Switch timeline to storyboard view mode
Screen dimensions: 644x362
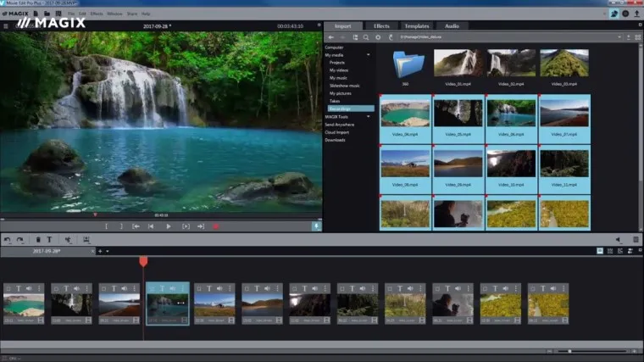600,251
